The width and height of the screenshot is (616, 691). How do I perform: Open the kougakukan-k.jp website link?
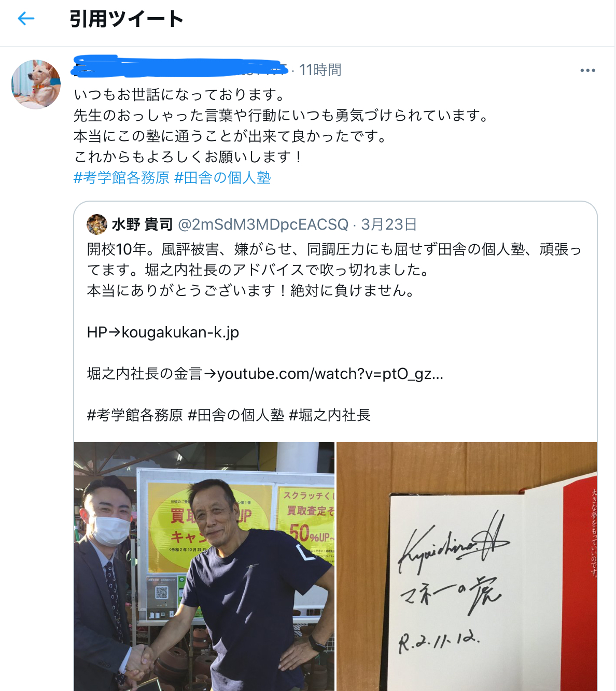point(180,332)
